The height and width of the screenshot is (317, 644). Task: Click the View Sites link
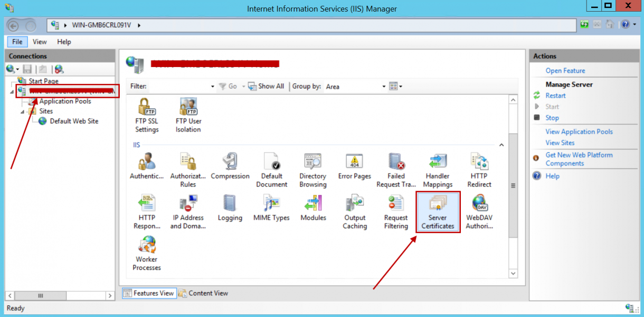[560, 143]
